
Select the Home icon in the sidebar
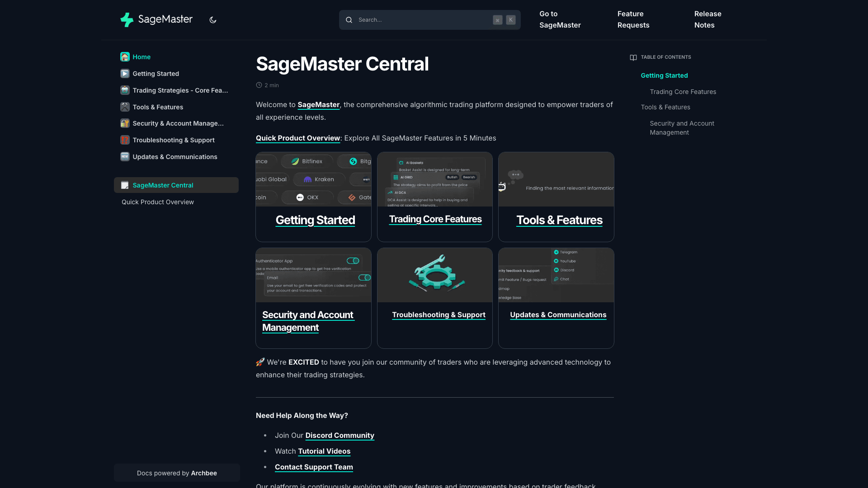(125, 56)
